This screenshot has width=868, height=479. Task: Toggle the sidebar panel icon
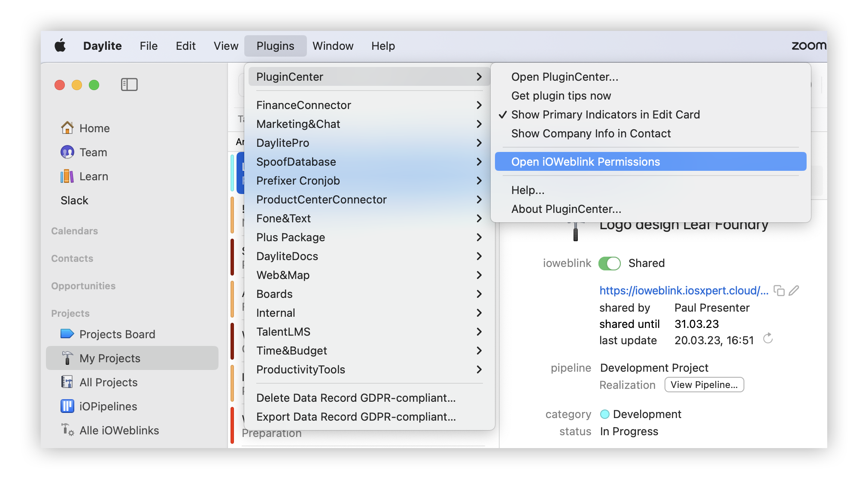point(129,85)
